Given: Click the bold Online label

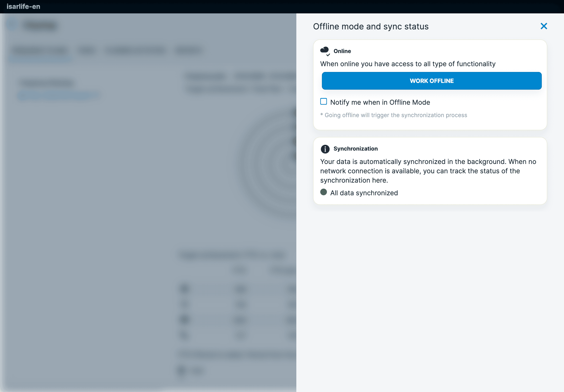Looking at the screenshot, I should point(342,51).
